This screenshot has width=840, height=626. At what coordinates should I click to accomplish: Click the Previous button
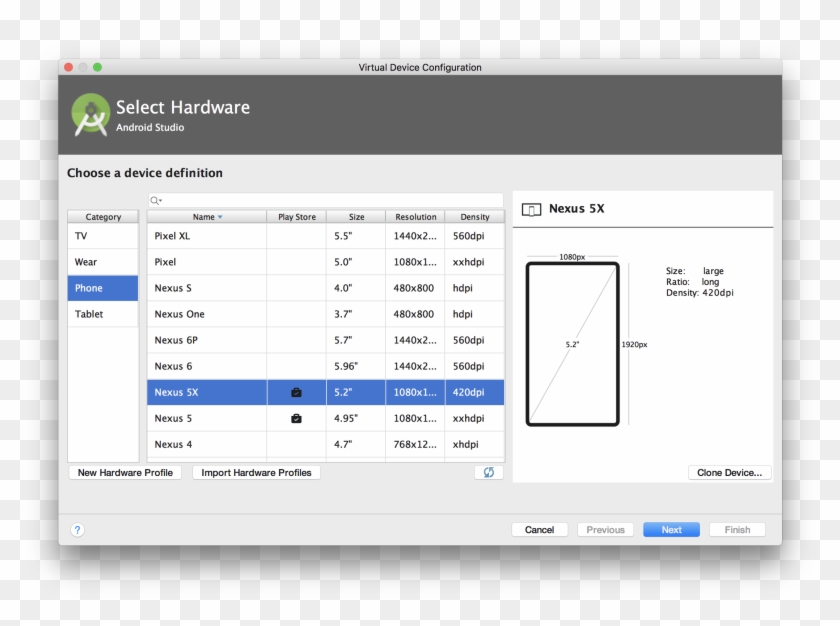605,530
